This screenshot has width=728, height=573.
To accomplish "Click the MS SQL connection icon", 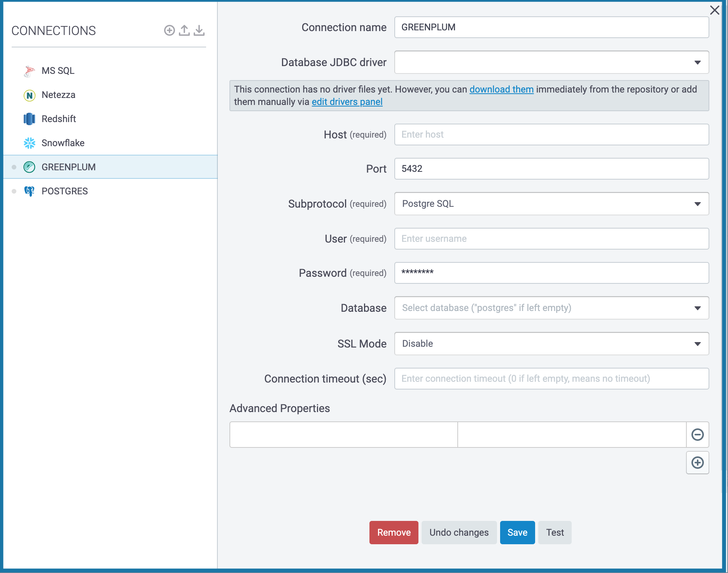I will click(x=29, y=71).
